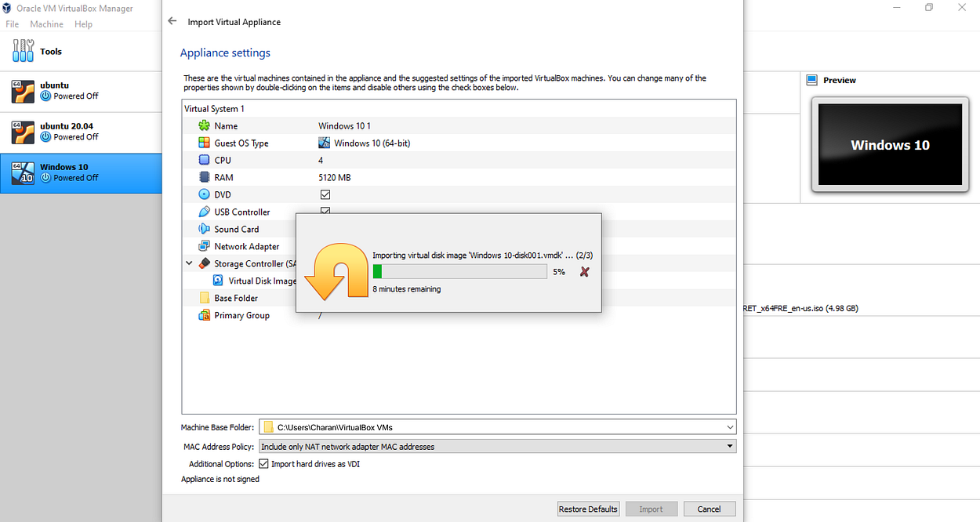Click the CPU value '4'
The width and height of the screenshot is (980, 522).
click(x=321, y=160)
